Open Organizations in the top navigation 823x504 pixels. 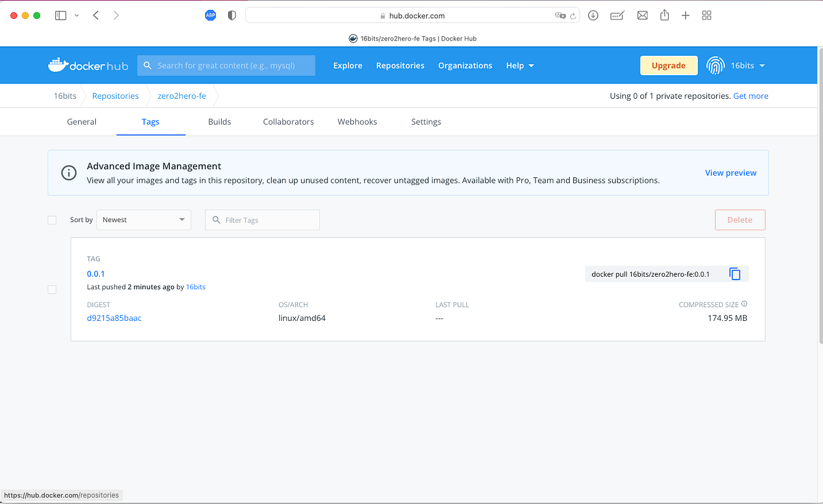point(465,65)
